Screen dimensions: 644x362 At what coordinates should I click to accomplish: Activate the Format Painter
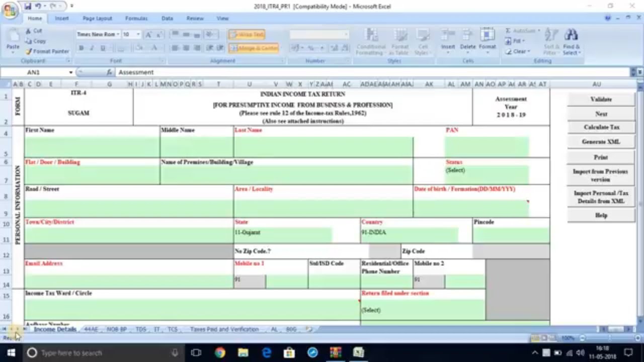47,51
